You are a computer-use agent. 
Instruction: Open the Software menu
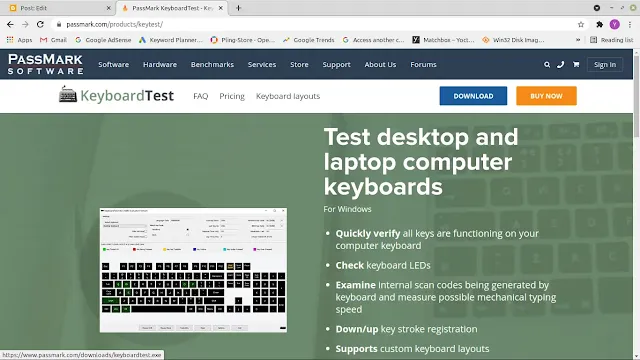[113, 64]
